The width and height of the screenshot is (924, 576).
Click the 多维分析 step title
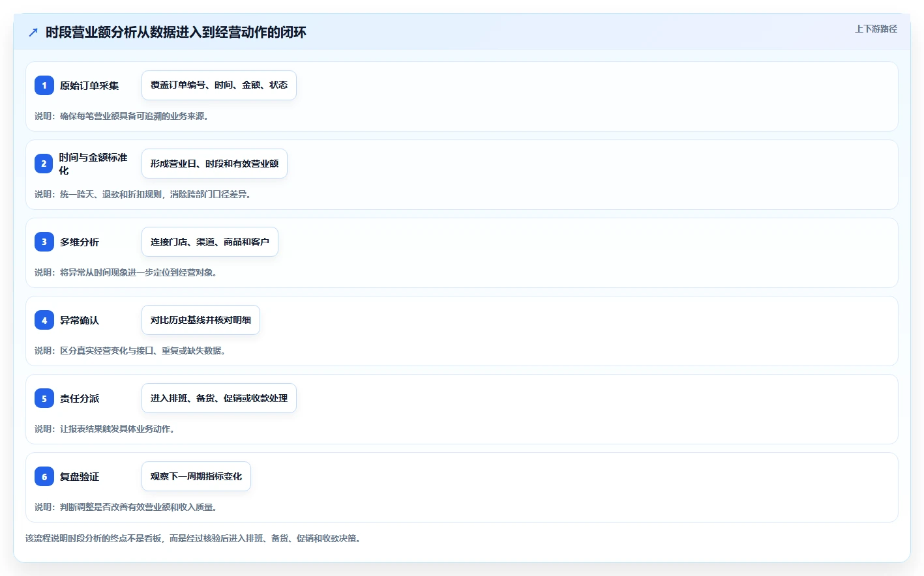coord(80,242)
